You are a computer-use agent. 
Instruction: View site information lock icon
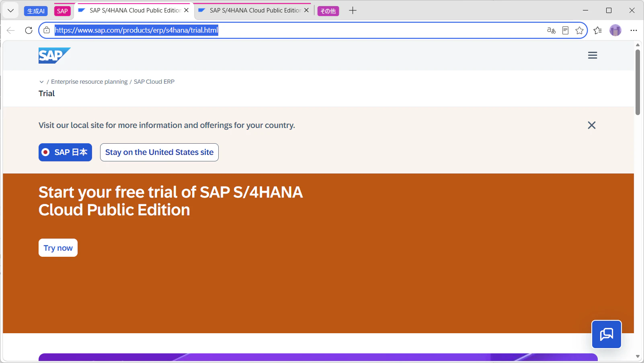point(47,30)
